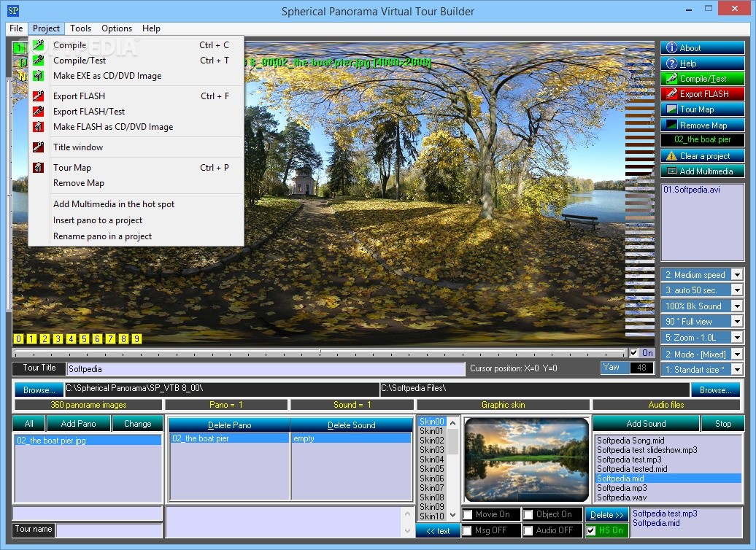Open the 100% Bk Sound dropdown

pos(737,306)
